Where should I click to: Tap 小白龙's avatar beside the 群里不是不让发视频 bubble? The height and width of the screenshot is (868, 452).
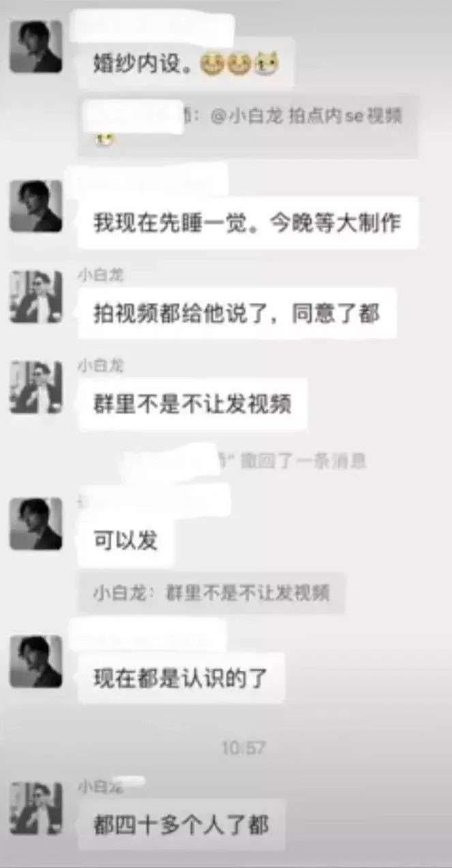pyautogui.click(x=36, y=387)
